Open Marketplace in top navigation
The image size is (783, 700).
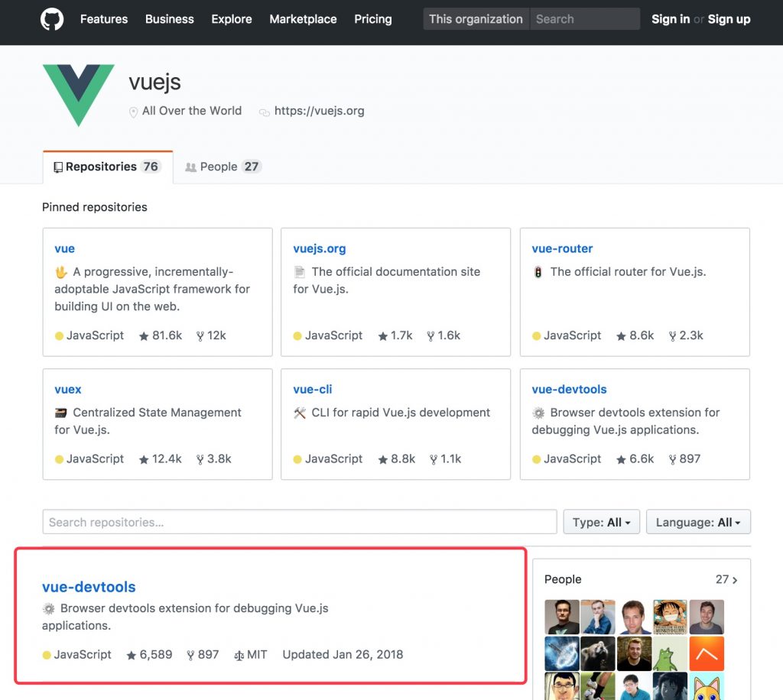coord(303,19)
